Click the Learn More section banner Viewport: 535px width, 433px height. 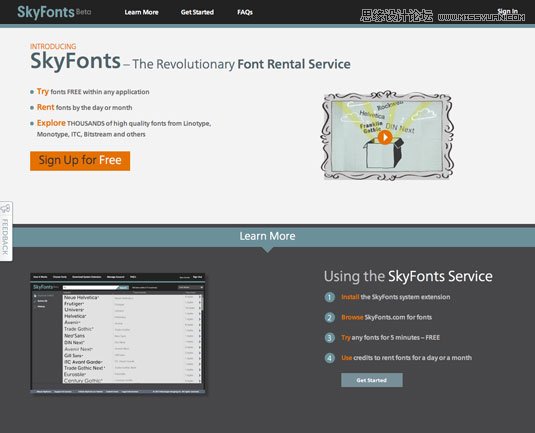coord(268,236)
